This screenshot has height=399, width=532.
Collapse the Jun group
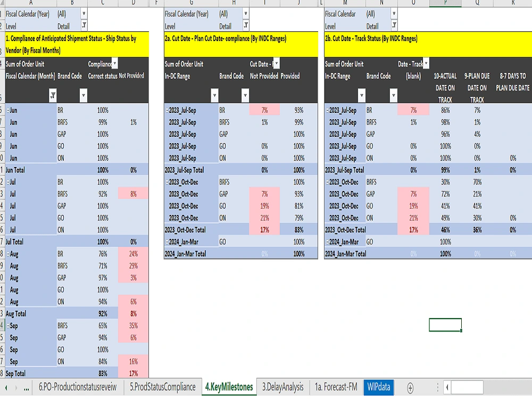pos(8,110)
